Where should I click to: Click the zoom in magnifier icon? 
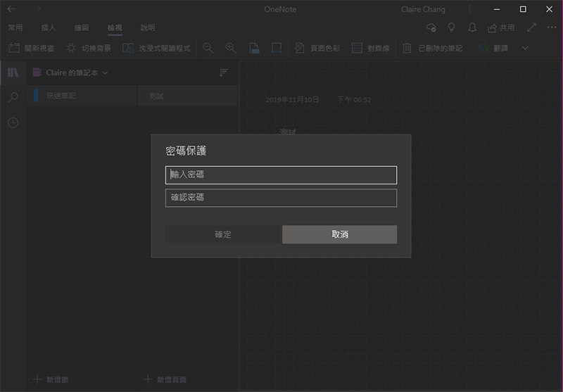pyautogui.click(x=231, y=48)
